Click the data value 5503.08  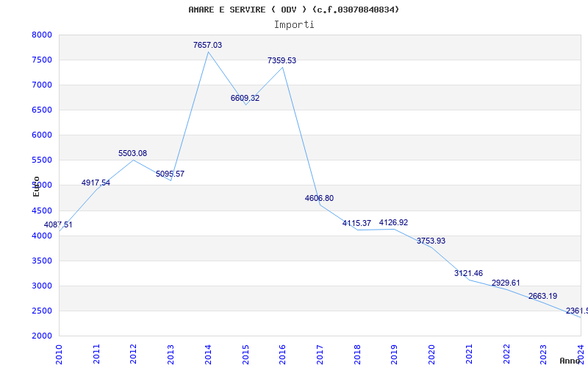pos(133,153)
